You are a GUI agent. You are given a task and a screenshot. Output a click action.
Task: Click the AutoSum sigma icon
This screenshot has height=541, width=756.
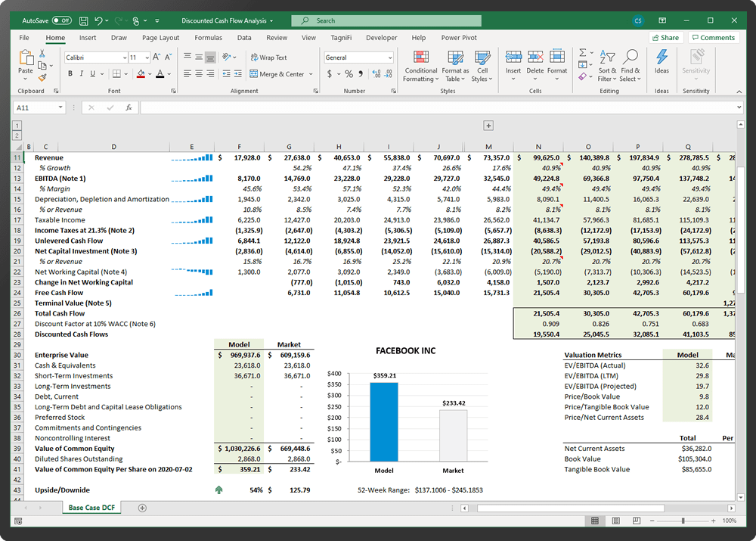click(x=582, y=53)
